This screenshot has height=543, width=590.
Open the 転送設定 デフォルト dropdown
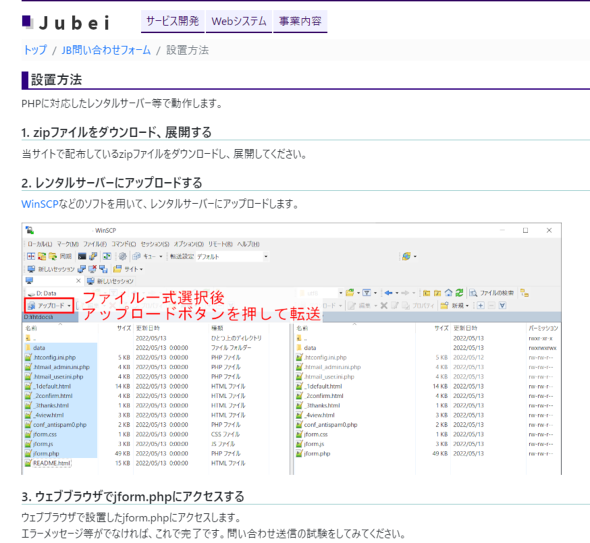[232, 257]
